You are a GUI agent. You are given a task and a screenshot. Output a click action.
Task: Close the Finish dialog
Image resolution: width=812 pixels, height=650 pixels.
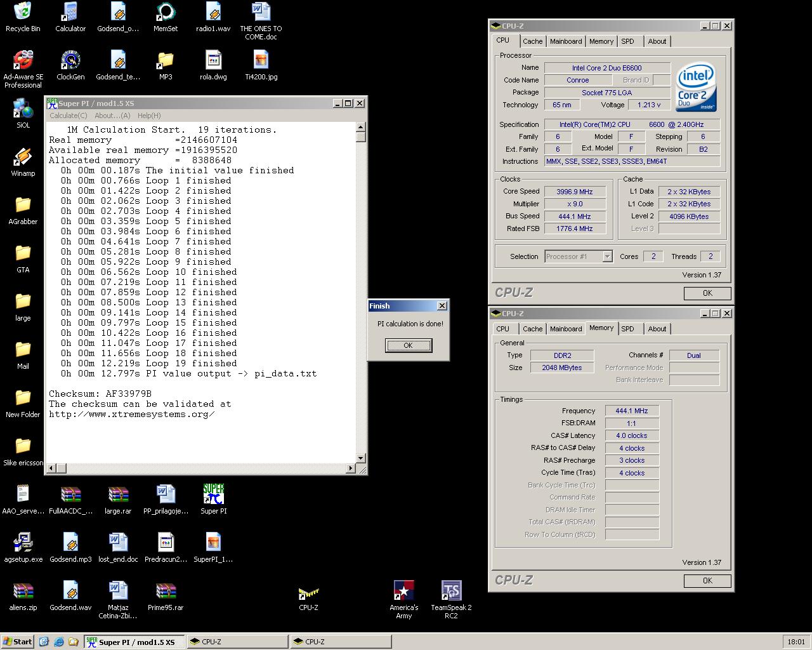[442, 306]
